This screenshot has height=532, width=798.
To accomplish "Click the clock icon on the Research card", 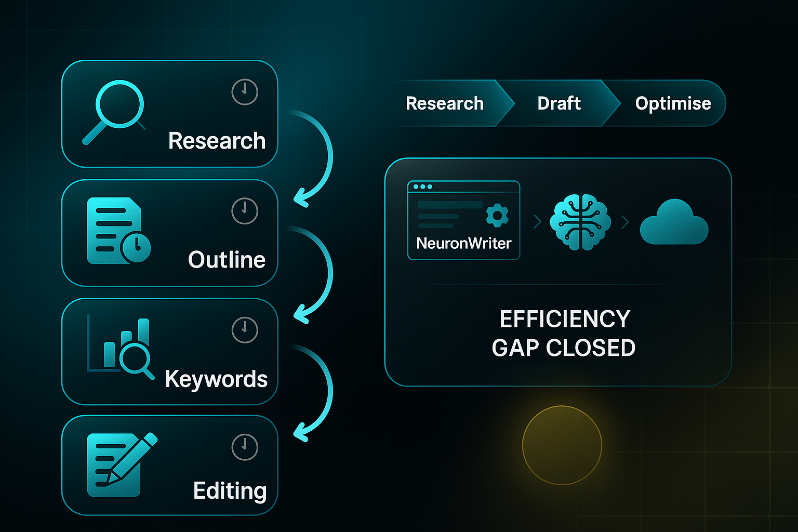I will coord(244,91).
